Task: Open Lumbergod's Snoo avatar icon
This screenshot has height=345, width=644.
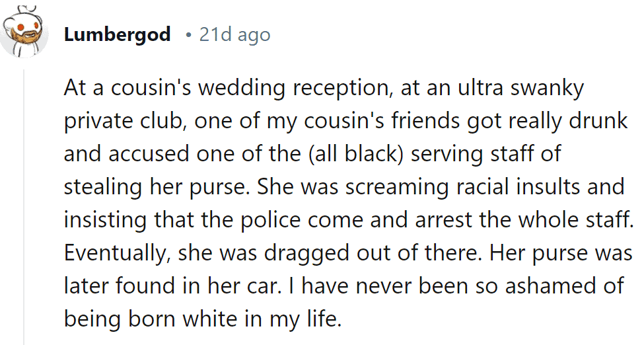Action: click(24, 32)
